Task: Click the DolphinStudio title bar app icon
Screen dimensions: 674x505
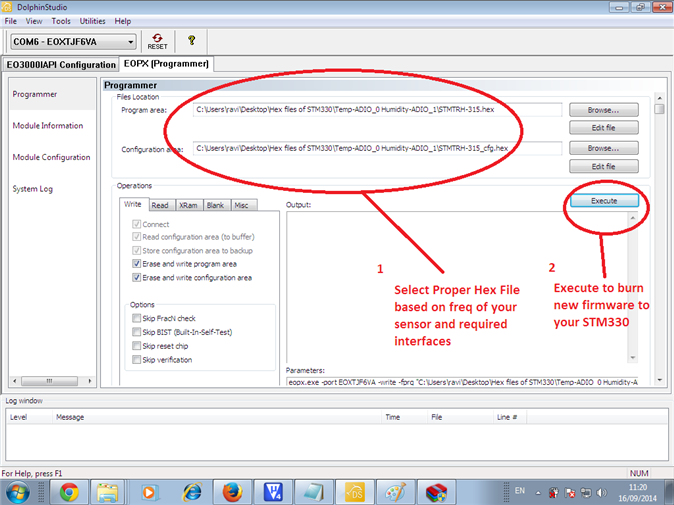Action: point(6,7)
